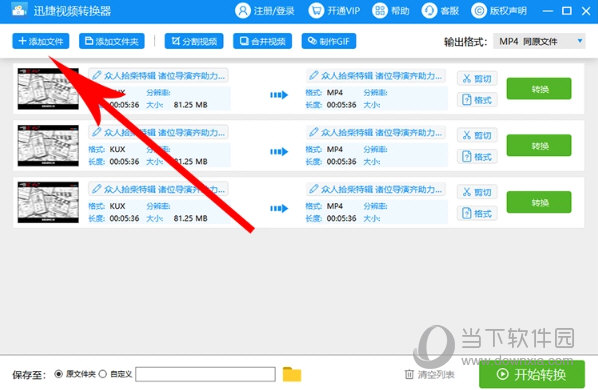
Task: Open 版权声明 (Copyright Notice) in title bar
Action: coord(499,11)
